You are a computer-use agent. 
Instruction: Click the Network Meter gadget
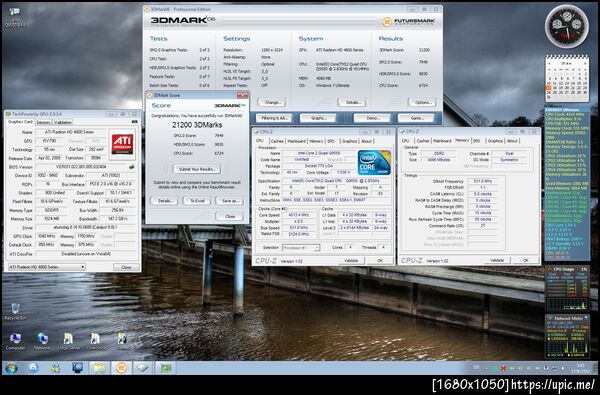tap(567, 336)
